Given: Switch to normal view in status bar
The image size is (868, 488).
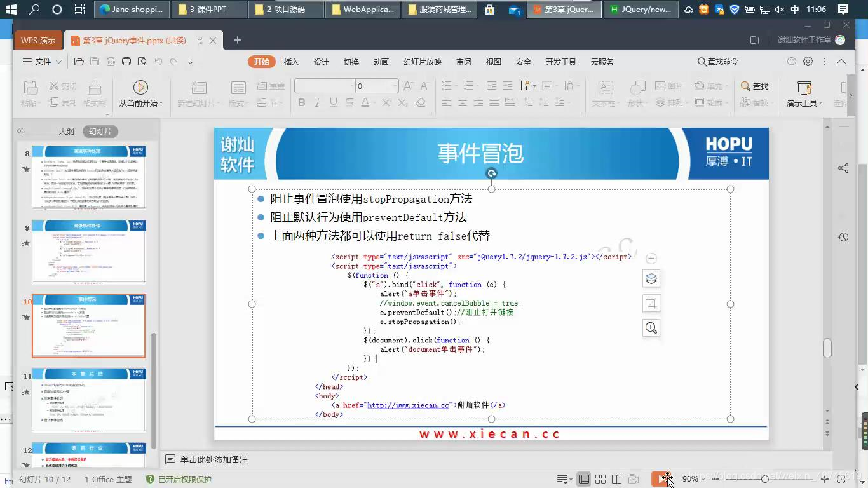Looking at the screenshot, I should 584,479.
